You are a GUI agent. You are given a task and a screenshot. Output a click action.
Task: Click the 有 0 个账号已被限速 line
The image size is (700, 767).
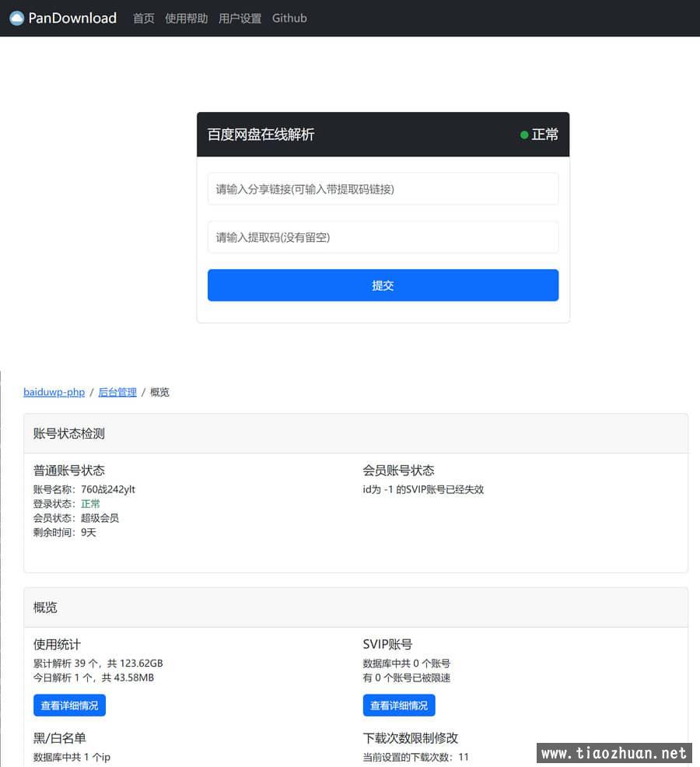(x=407, y=678)
